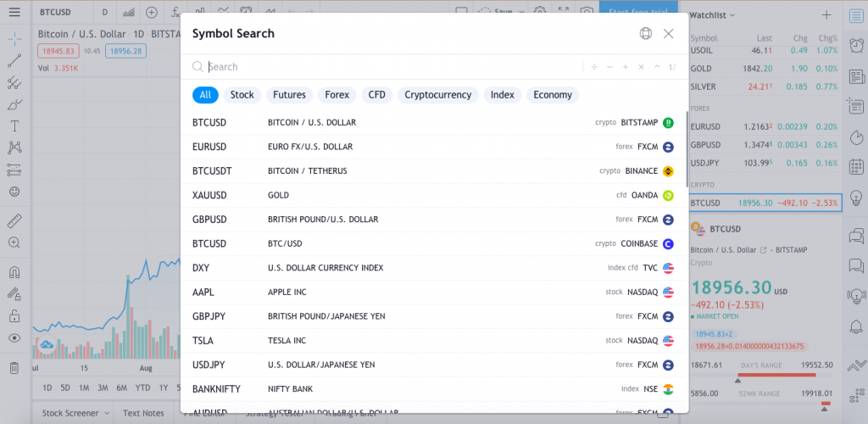Select the Stock filter tab

[242, 95]
